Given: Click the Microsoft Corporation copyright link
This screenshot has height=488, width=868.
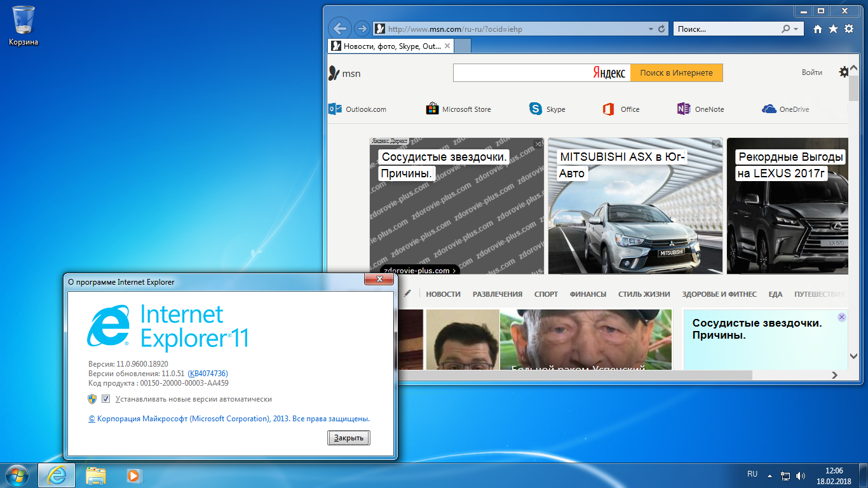Looking at the screenshot, I should [x=229, y=419].
